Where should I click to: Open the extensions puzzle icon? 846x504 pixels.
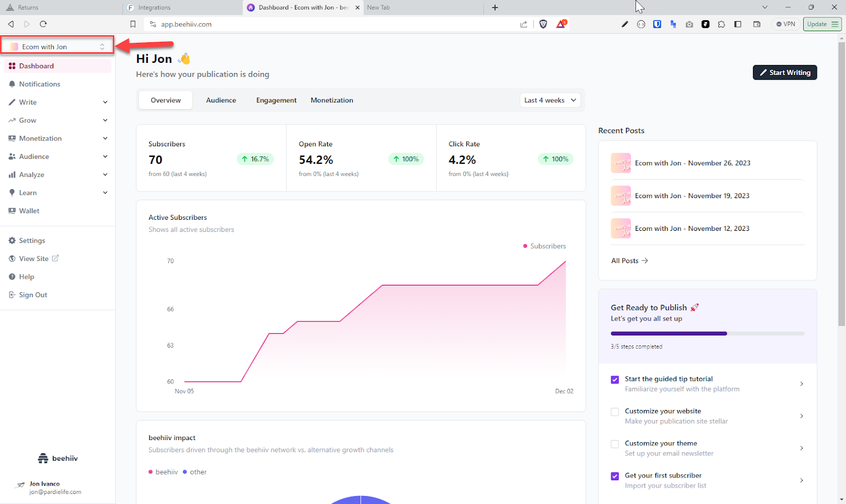coord(721,24)
